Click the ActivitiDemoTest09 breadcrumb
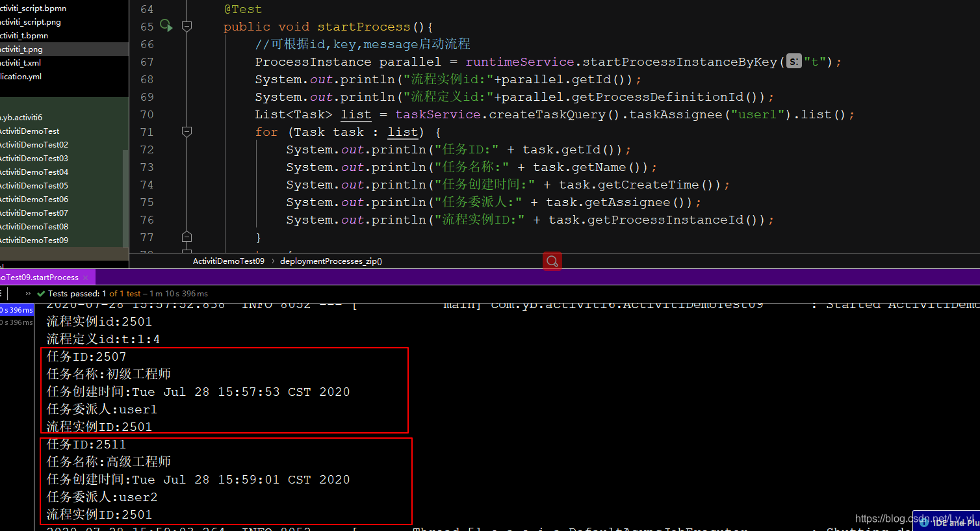Screen dimensions: 980x531 [x=229, y=261]
